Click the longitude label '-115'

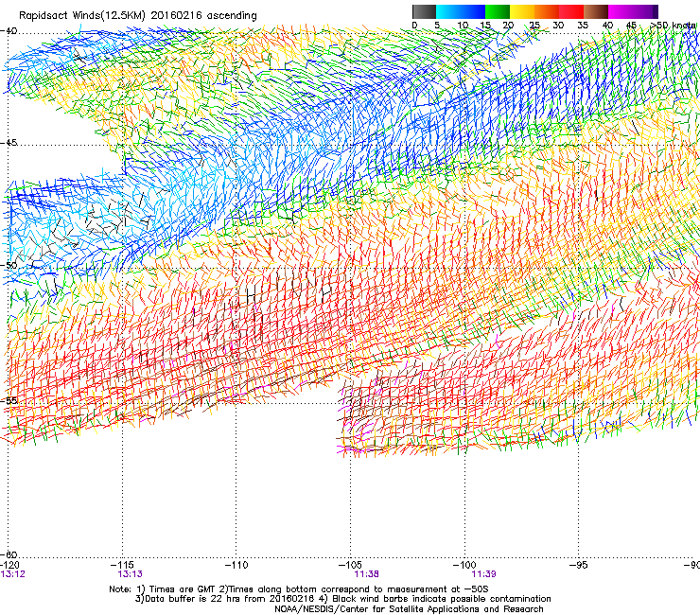[x=122, y=566]
